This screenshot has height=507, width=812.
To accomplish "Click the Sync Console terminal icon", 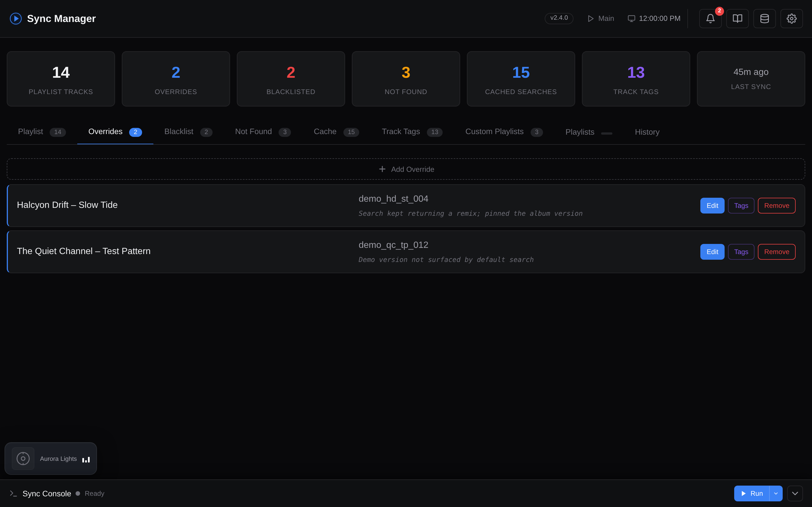I will [14, 493].
